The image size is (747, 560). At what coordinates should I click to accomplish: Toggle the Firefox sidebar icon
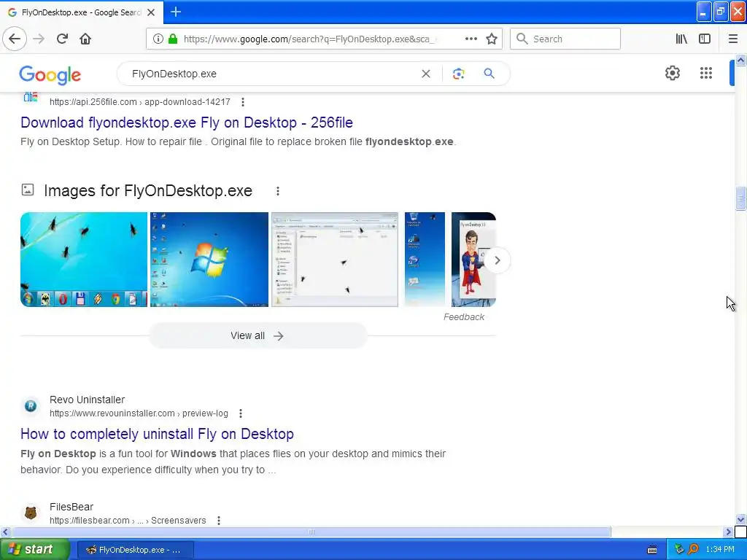pos(705,39)
